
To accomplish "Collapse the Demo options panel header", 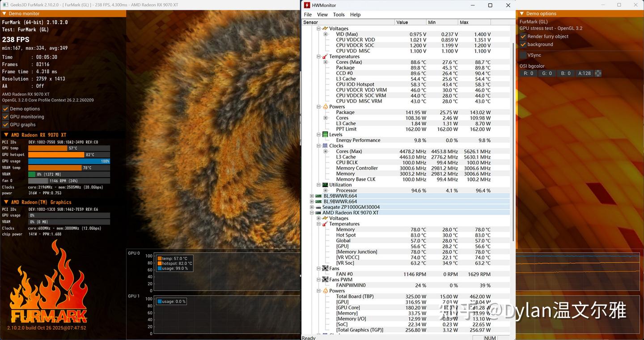I will pyautogui.click(x=521, y=14).
